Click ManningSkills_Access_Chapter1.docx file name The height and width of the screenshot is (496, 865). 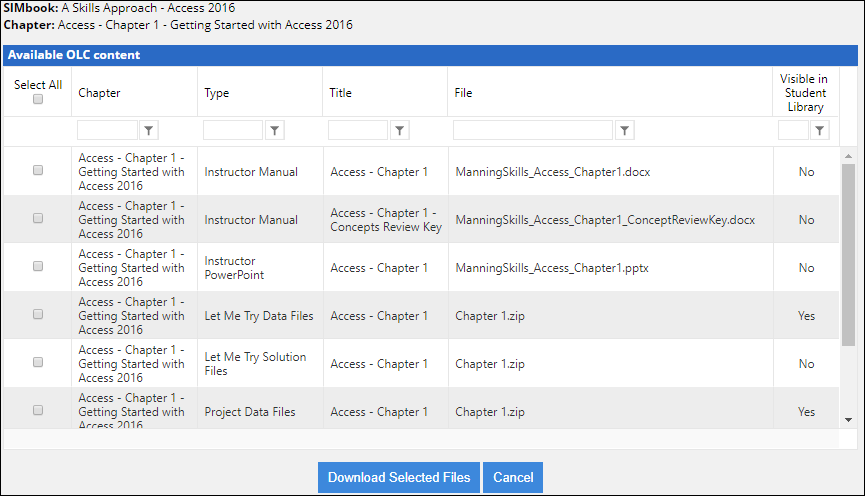click(x=553, y=172)
